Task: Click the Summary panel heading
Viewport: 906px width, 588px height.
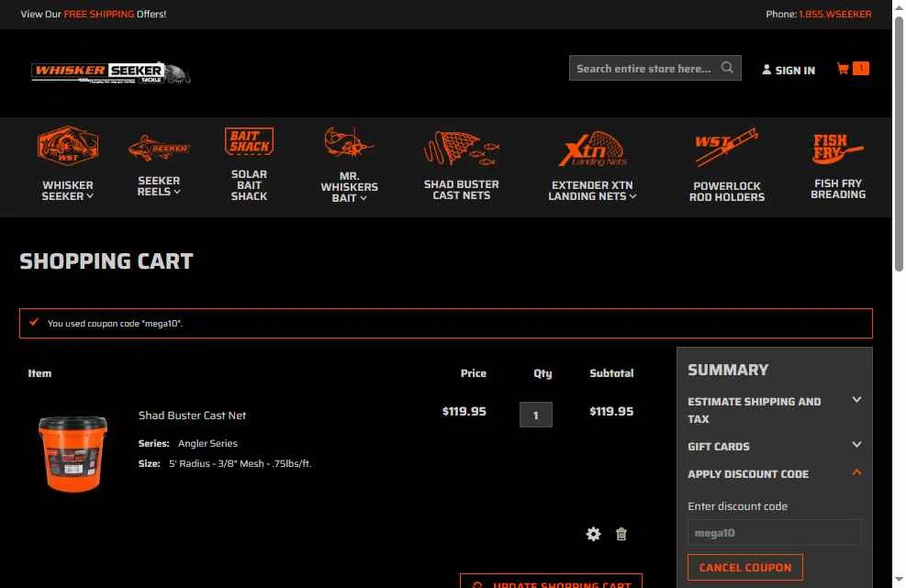Action: coord(728,370)
